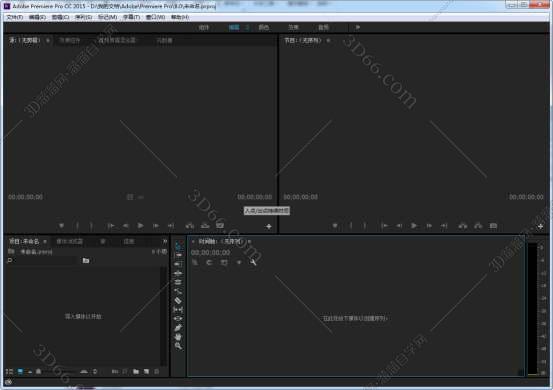Step back one frame in Program monitor
This screenshot has height=390, width=553.
[399, 226]
